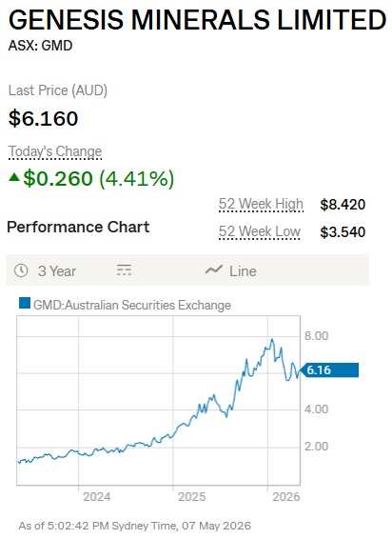The image size is (392, 539).
Task: Click the Genesis Minerals Limited heading
Action: click(x=198, y=20)
